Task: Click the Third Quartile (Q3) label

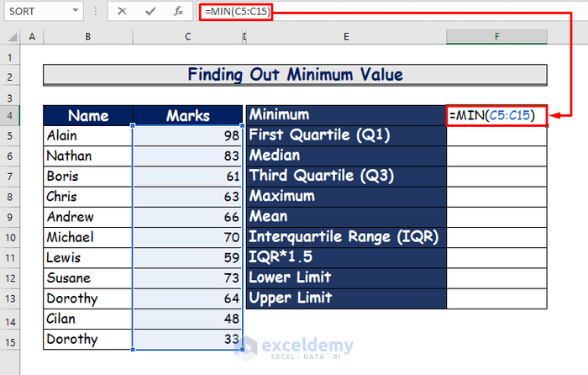Action: [x=346, y=176]
